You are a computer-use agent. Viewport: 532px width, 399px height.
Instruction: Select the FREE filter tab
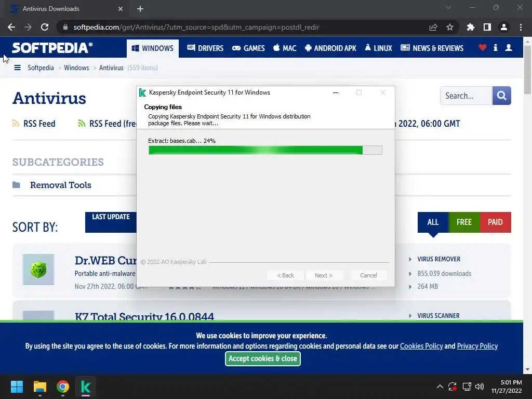point(464,222)
